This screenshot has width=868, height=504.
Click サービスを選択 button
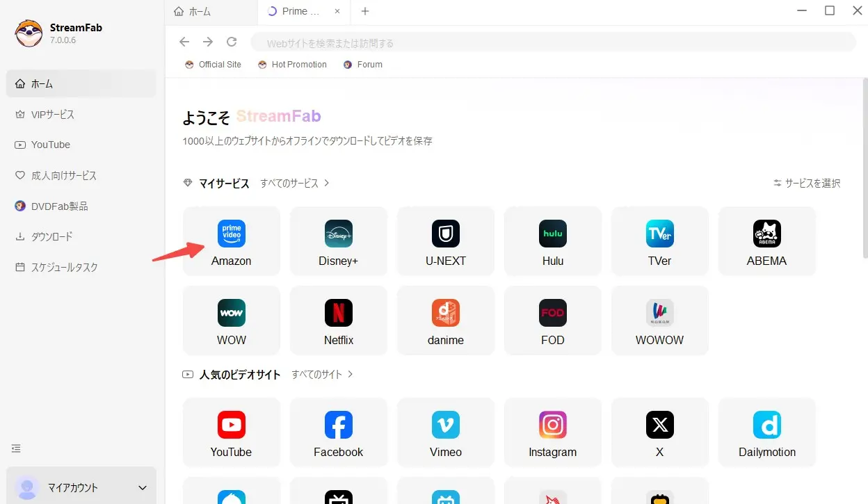[807, 184]
